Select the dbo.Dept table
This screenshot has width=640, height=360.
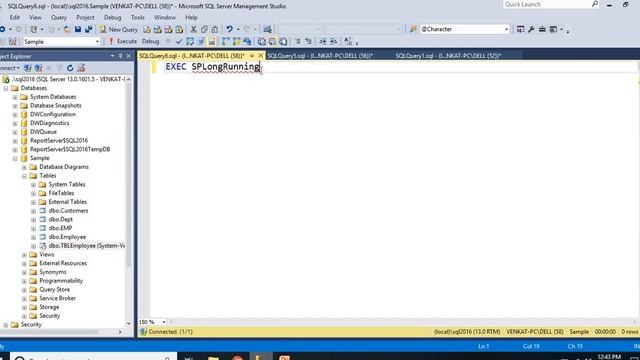tap(60, 220)
